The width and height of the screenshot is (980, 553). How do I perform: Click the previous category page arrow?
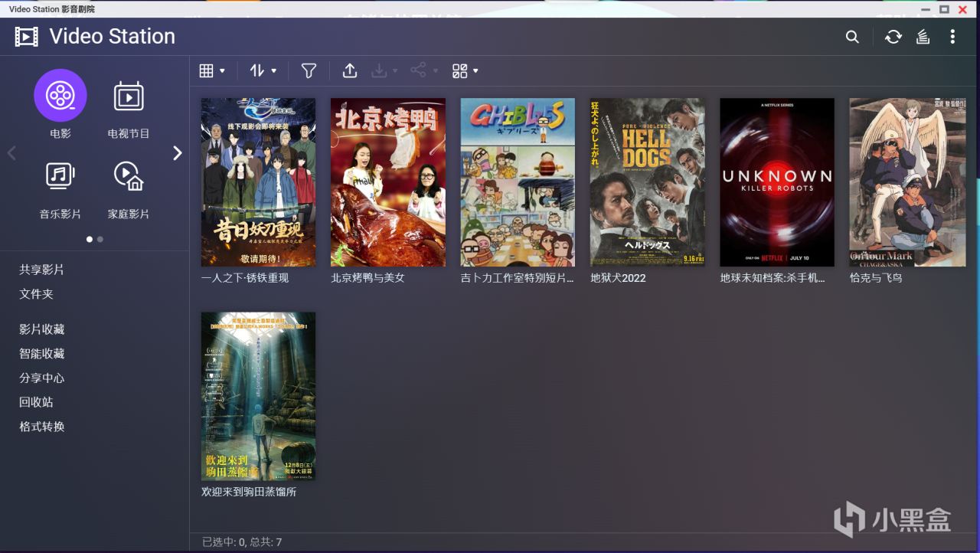tap(11, 153)
